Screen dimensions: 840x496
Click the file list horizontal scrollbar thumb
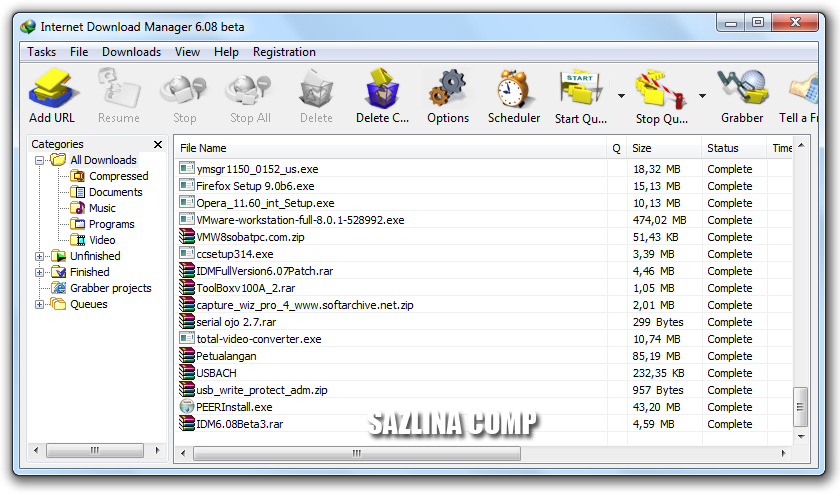[x=357, y=453]
